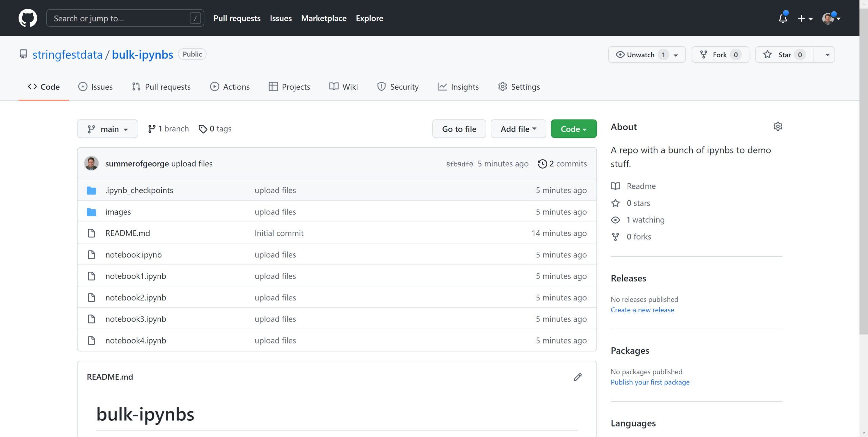Open the dropdown arrow beside Star
The height and width of the screenshot is (437, 868).
[827, 55]
